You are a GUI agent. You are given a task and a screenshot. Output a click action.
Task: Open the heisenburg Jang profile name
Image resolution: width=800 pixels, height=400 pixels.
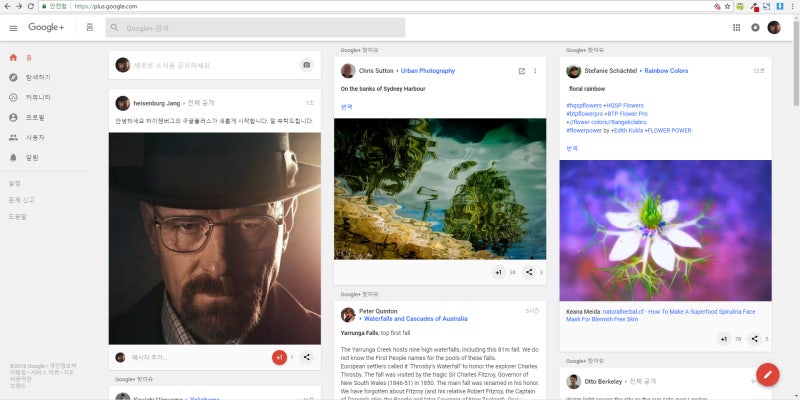157,103
